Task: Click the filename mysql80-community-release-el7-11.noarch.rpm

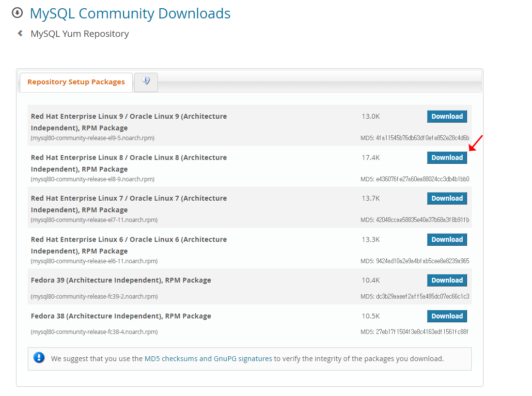Action: tap(94, 220)
